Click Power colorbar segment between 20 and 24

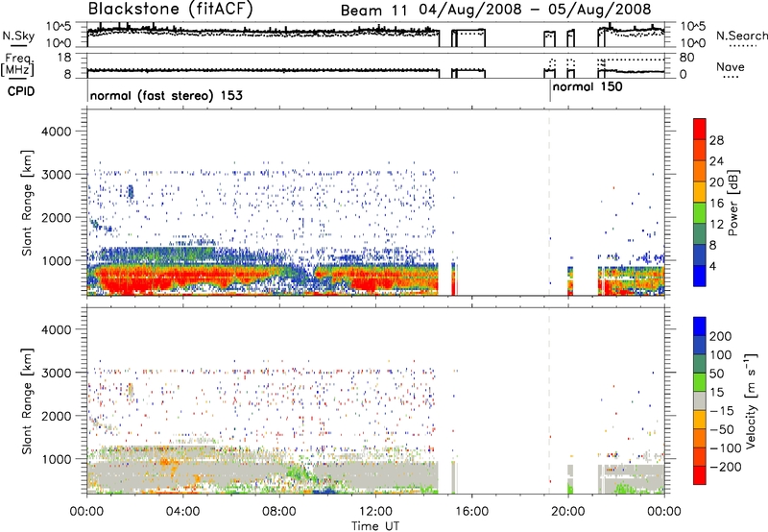(x=700, y=172)
